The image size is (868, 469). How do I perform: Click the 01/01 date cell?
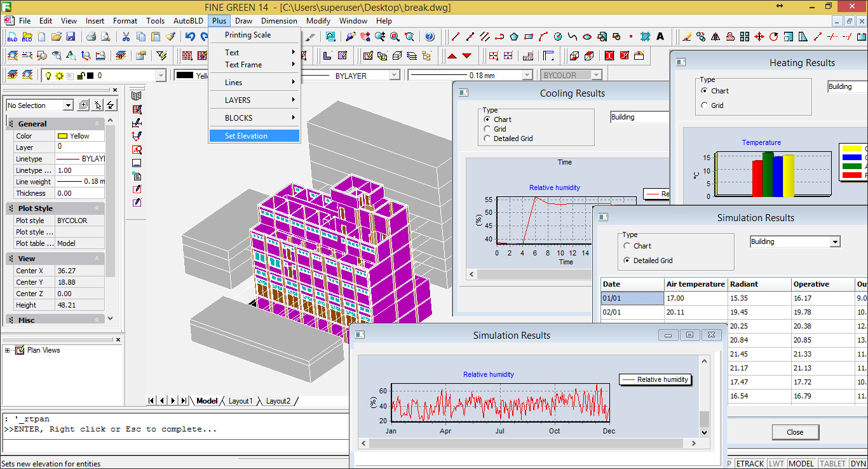tap(632, 298)
